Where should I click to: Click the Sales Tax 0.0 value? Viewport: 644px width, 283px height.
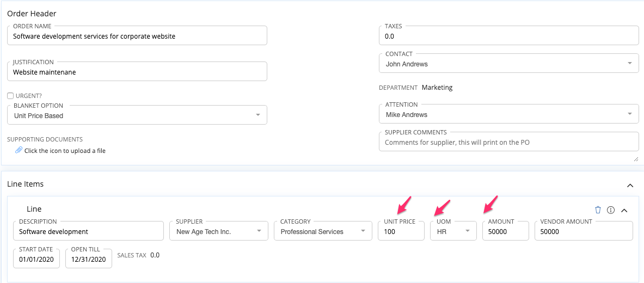[155, 255]
